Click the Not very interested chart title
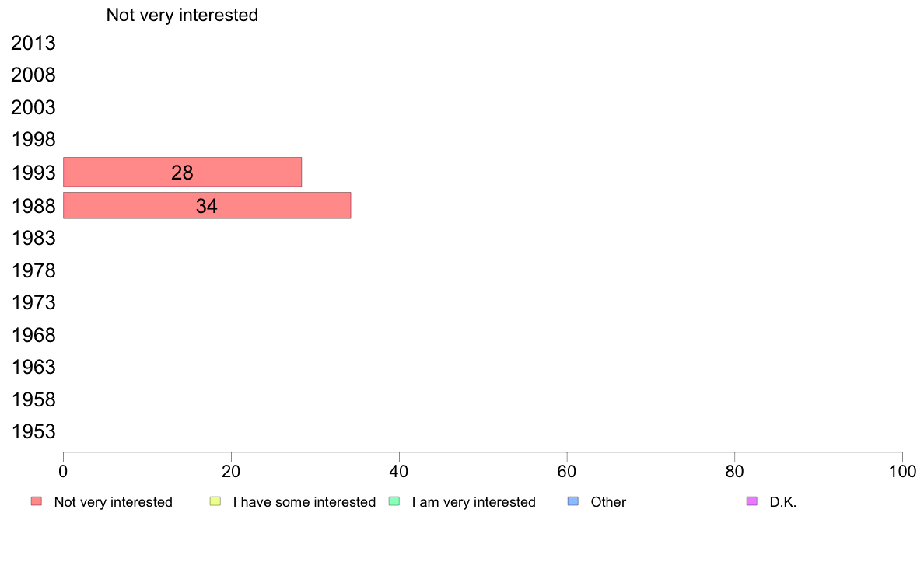 [182, 15]
